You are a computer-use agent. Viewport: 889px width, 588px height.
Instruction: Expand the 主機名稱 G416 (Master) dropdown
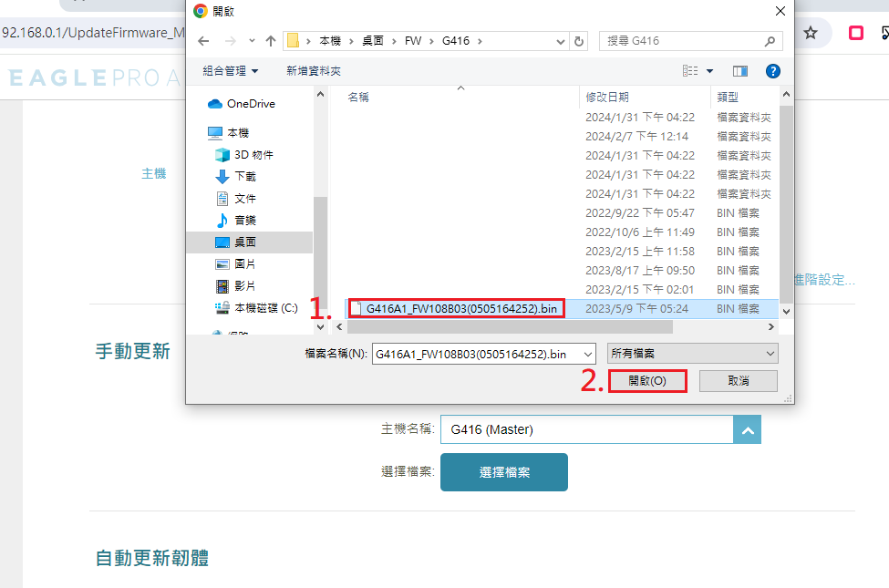[747, 429]
